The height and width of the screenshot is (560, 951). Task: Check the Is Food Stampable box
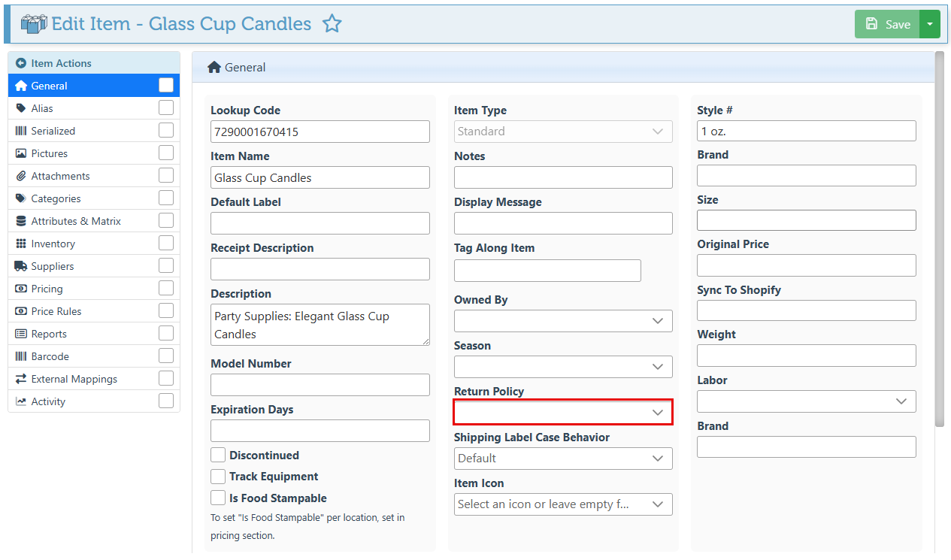218,498
